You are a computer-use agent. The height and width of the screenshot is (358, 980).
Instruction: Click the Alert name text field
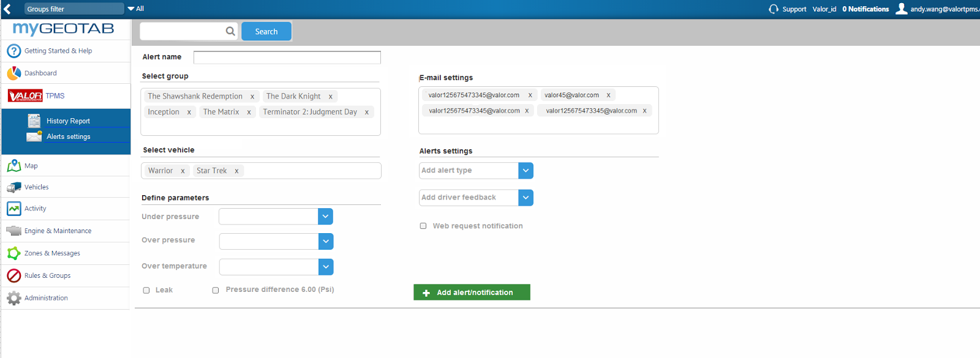pos(287,58)
